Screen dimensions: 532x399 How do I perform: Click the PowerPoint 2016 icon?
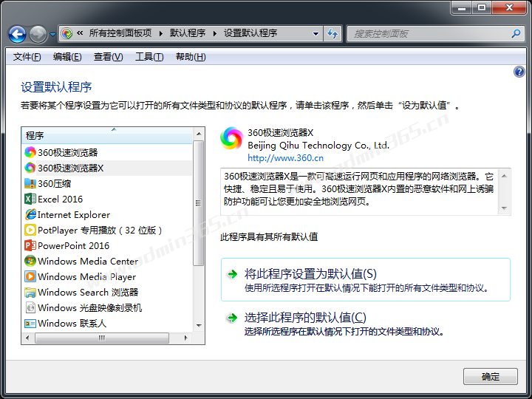click(x=30, y=245)
